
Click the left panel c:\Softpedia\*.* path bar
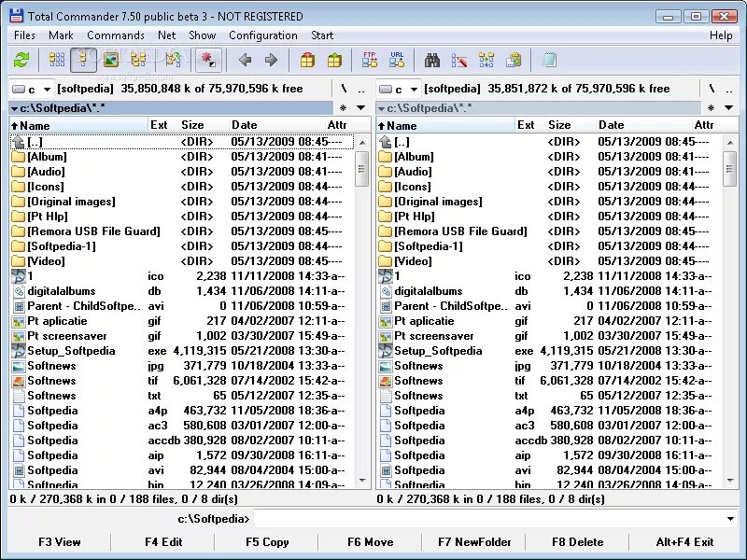[172, 108]
